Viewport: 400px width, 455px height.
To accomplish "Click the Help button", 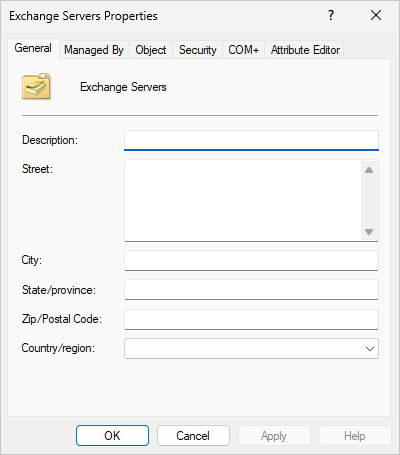I will point(355,436).
